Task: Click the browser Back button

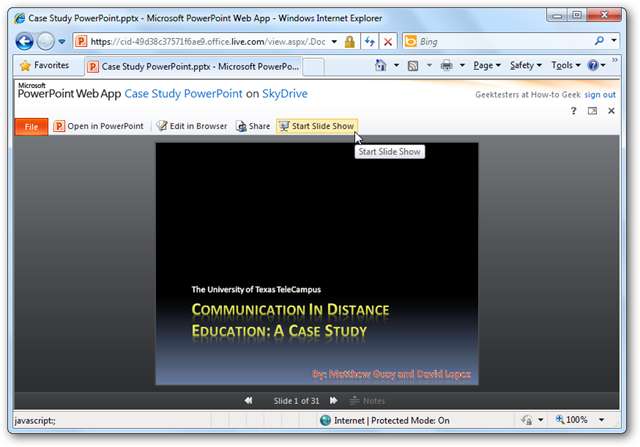Action: (x=25, y=42)
